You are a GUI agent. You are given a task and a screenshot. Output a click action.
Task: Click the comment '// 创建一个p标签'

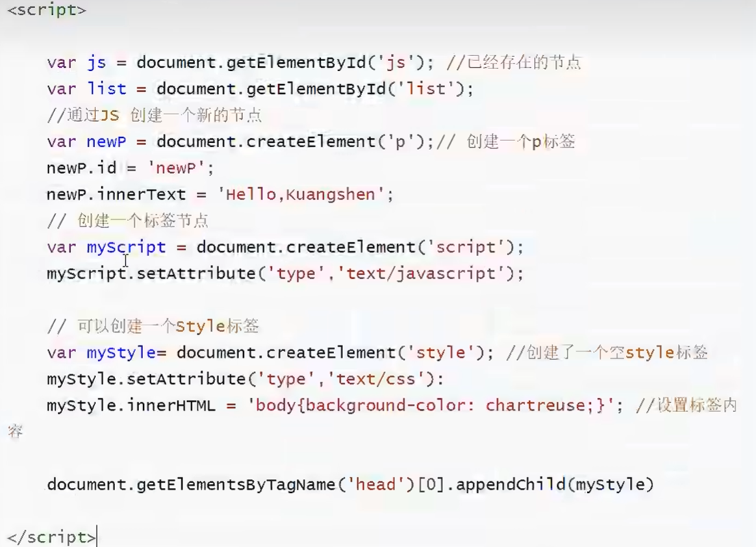click(x=506, y=142)
